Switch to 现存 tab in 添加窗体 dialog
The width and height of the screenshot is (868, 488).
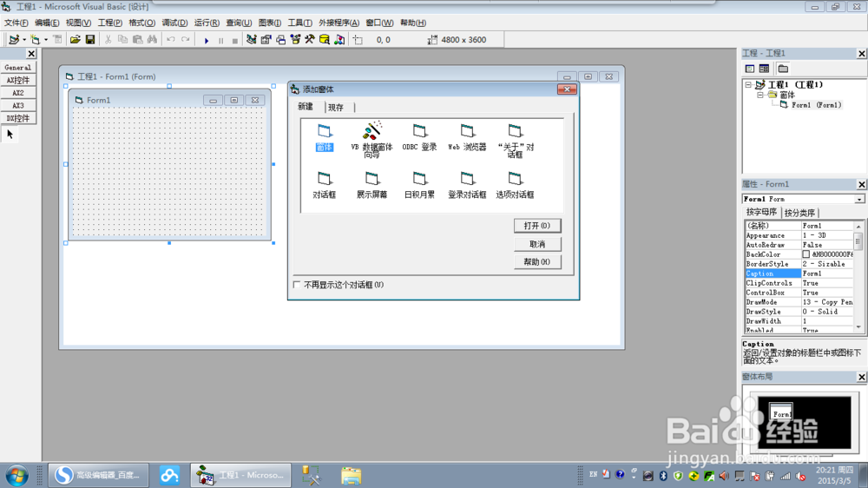[x=336, y=108]
